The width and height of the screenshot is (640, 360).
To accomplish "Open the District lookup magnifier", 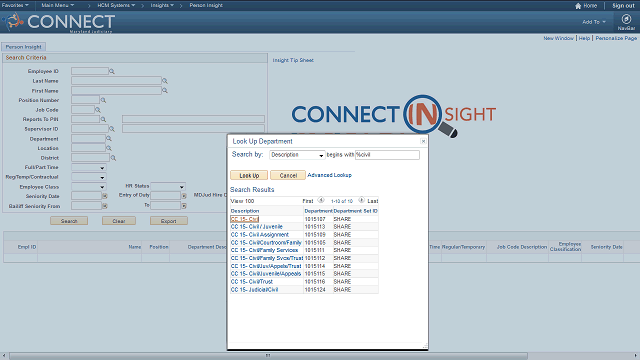I will tap(113, 158).
